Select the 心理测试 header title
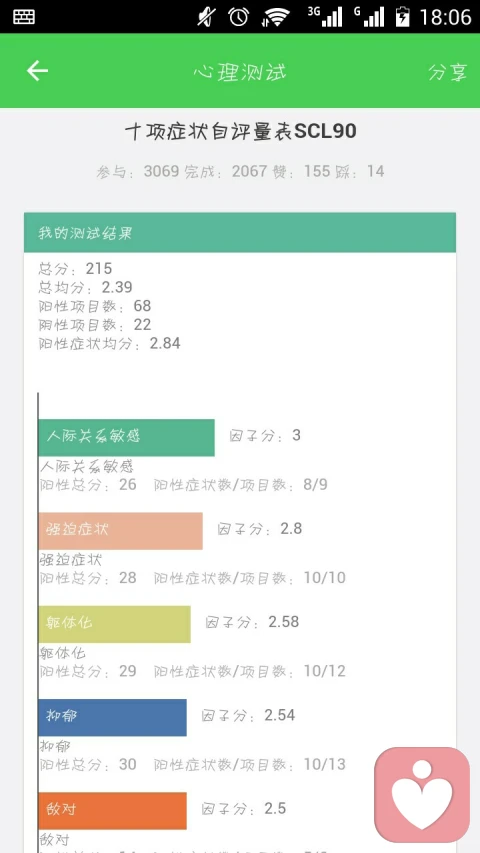 240,72
